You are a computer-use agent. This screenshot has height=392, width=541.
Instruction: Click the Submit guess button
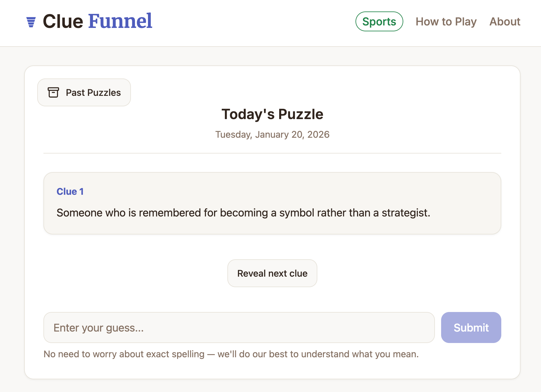click(471, 327)
